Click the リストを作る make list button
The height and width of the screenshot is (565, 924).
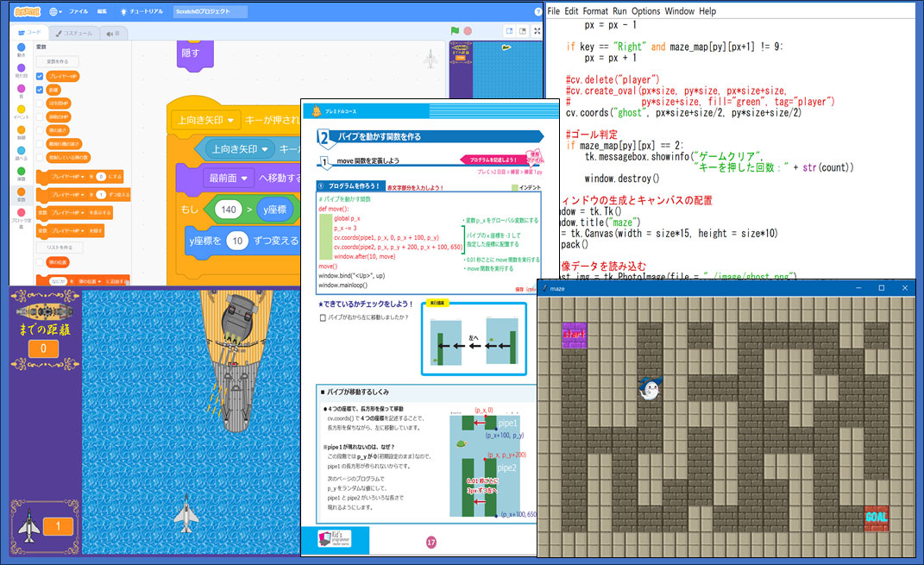coord(60,248)
